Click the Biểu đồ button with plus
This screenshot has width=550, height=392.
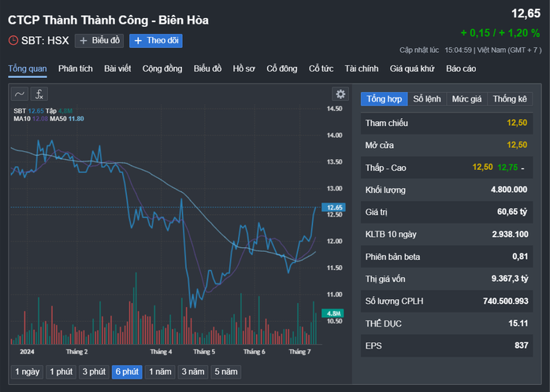99,41
